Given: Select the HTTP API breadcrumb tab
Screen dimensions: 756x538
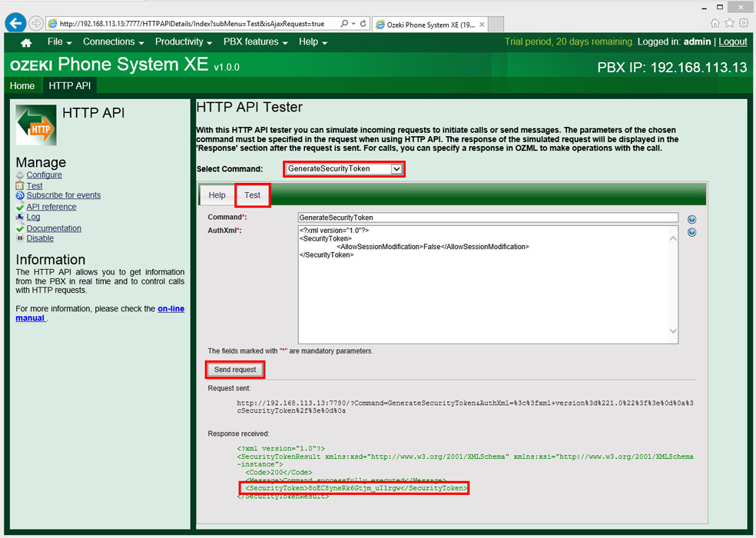Looking at the screenshot, I should coord(69,86).
